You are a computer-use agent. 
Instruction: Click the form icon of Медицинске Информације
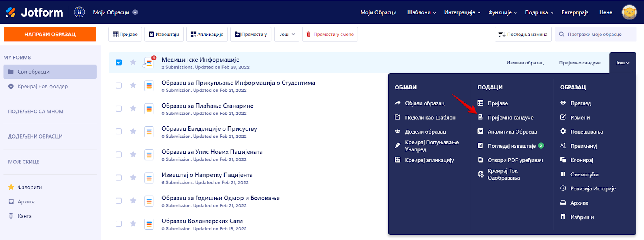point(149,63)
